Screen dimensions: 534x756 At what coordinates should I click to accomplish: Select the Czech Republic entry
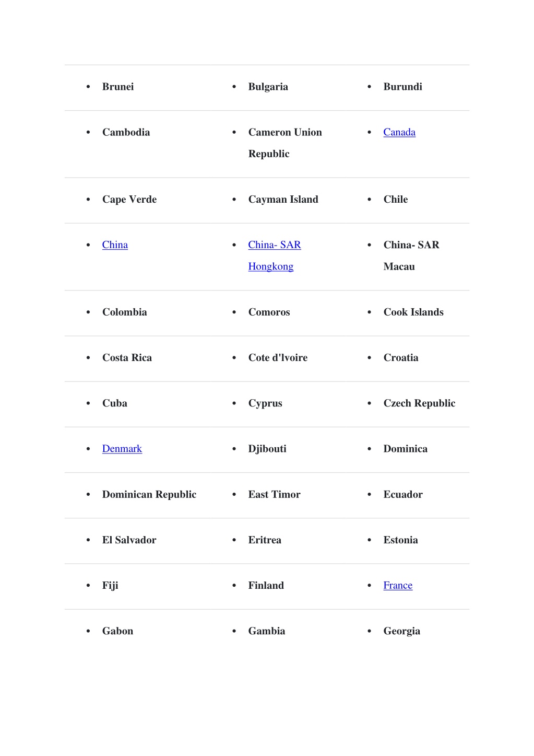(x=420, y=403)
